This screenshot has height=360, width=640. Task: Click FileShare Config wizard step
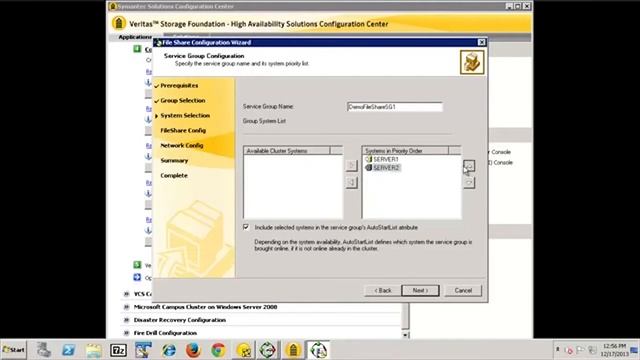click(x=183, y=131)
